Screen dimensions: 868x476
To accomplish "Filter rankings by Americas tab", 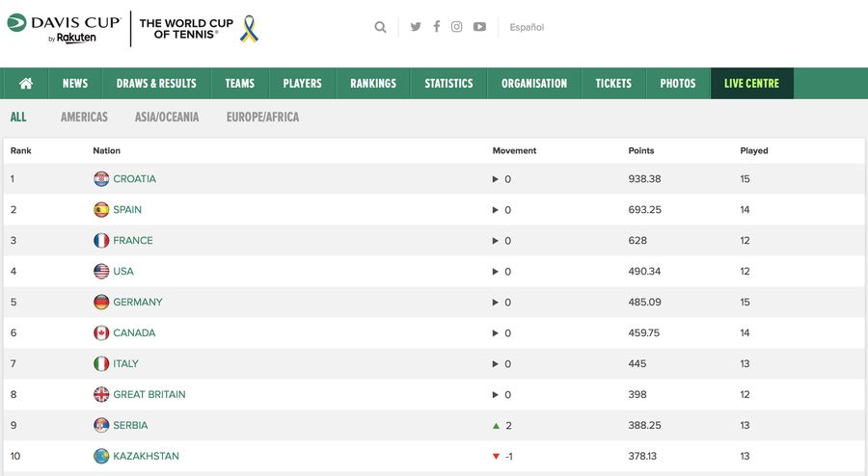I will 84,118.
